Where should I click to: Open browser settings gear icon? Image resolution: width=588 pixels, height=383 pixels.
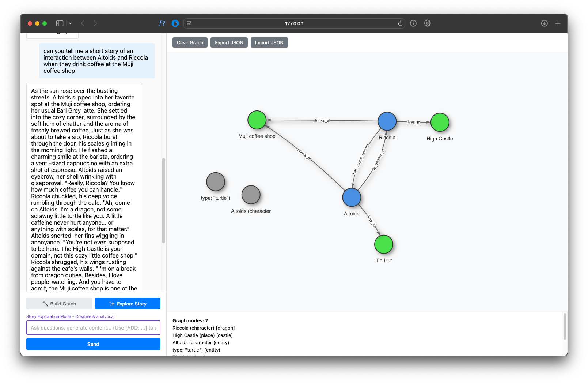point(427,23)
